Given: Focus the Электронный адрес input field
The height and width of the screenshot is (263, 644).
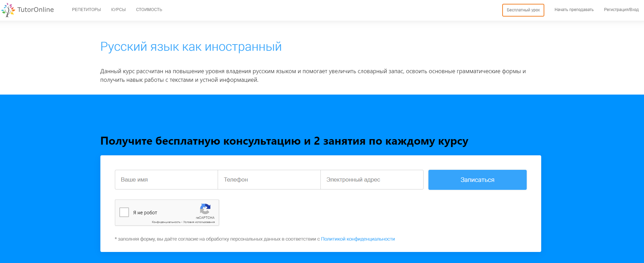Looking at the screenshot, I should click(372, 179).
